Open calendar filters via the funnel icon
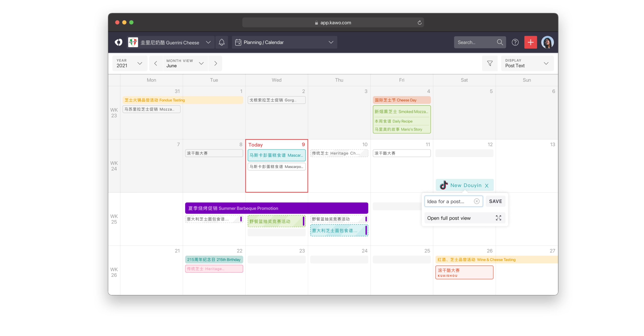The width and height of the screenshot is (644, 336). 490,63
